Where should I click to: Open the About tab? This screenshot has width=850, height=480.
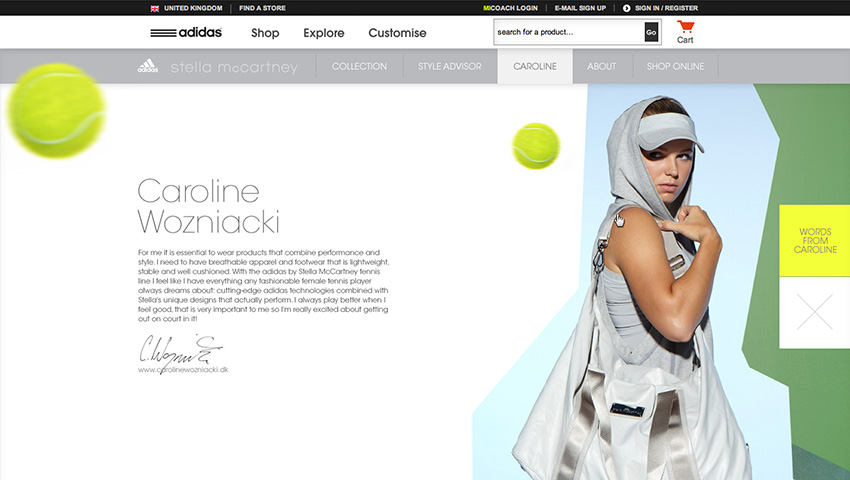coord(602,66)
